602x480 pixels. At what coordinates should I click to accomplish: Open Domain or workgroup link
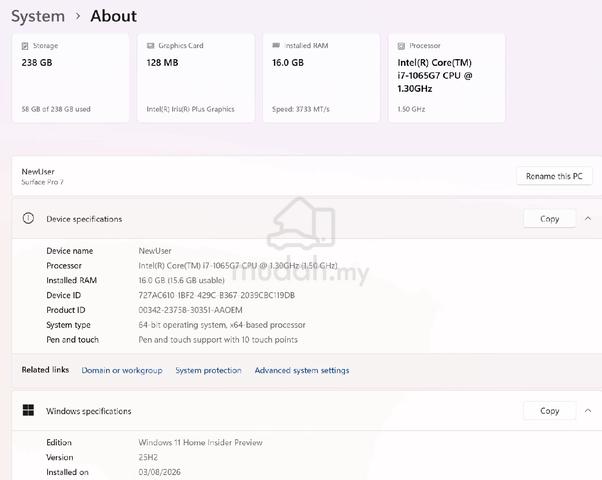pos(122,370)
